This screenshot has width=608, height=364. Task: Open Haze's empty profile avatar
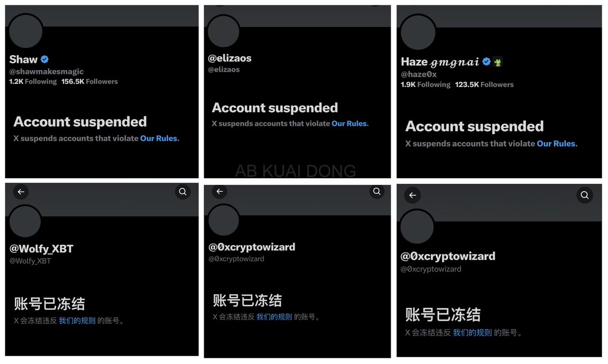(419, 32)
